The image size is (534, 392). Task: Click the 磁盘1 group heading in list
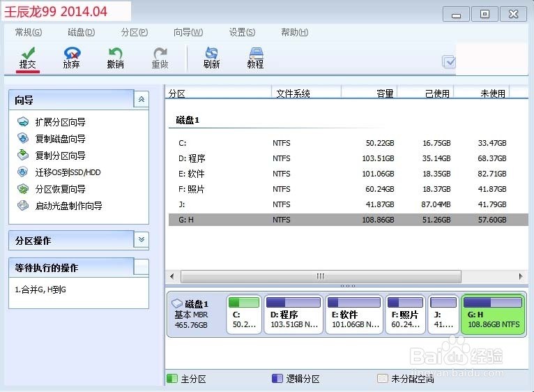click(188, 120)
